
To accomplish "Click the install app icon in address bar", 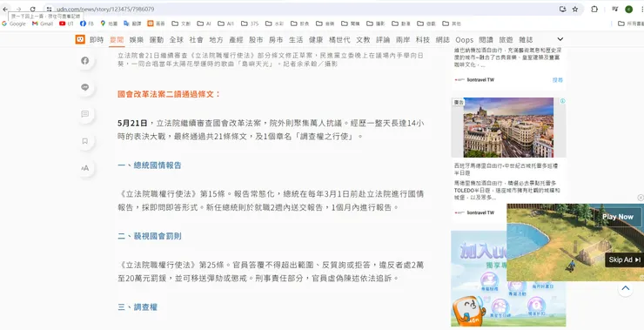I will (x=562, y=9).
